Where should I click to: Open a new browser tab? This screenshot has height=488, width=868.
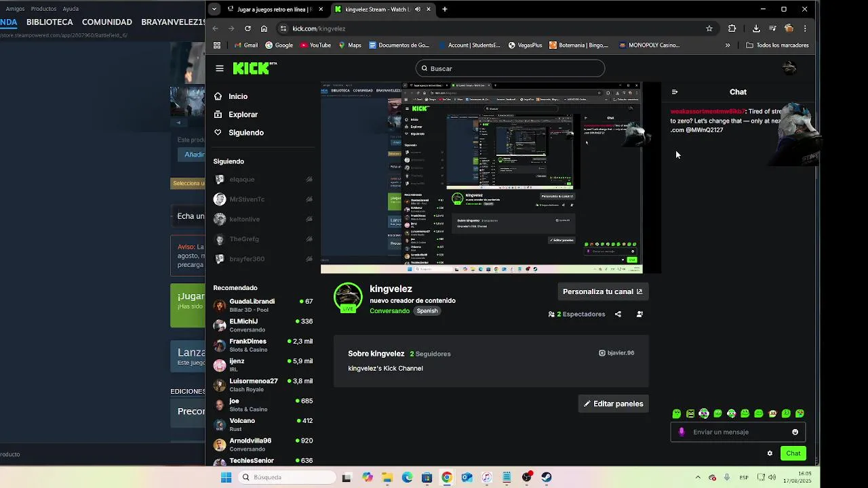click(445, 9)
